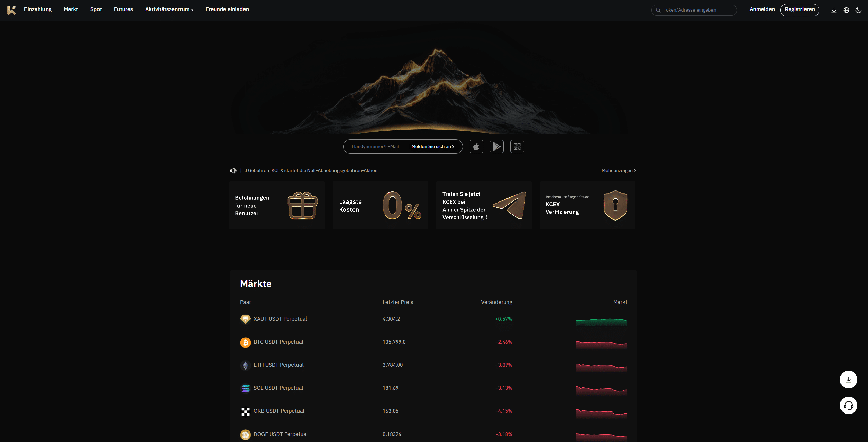Open Belohnungen für neue Benutzer card
Screen dimensions: 868x442
(x=277, y=205)
